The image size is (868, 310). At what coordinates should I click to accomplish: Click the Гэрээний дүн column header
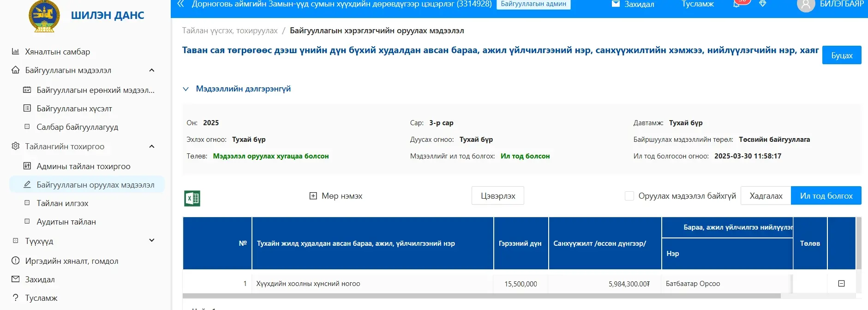click(x=521, y=243)
